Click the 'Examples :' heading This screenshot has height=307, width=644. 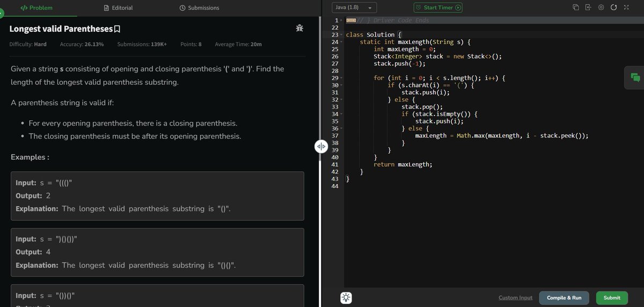coord(30,157)
